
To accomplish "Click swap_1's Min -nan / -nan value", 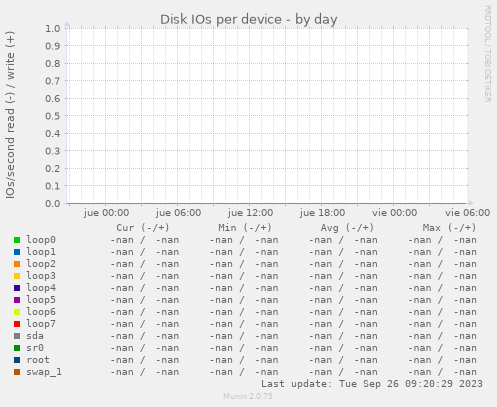I will point(244,372).
